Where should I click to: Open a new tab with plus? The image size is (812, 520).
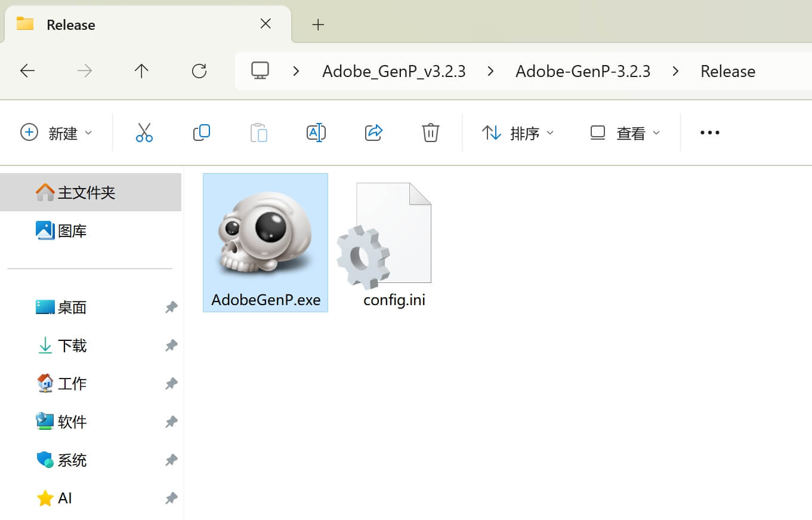click(318, 24)
